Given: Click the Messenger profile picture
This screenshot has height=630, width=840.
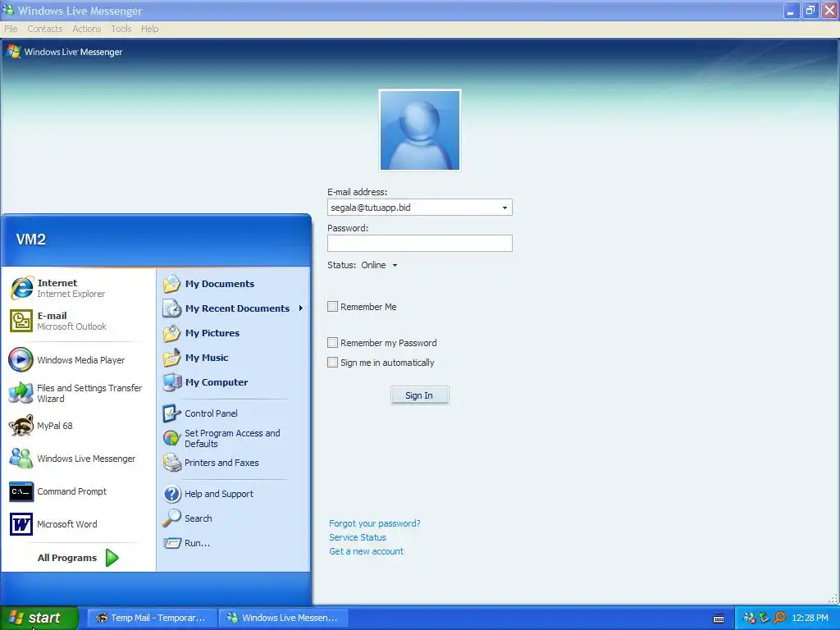Looking at the screenshot, I should (419, 130).
